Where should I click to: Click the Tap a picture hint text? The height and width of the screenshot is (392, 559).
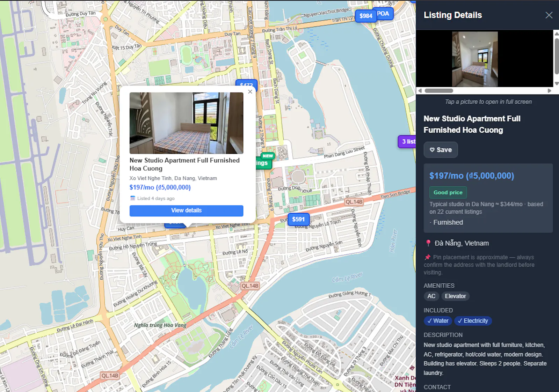pos(488,102)
